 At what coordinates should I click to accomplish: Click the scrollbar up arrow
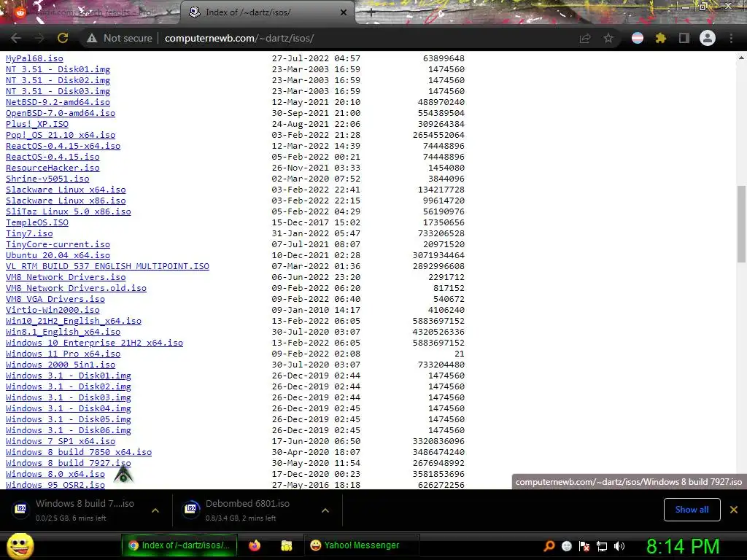741,58
